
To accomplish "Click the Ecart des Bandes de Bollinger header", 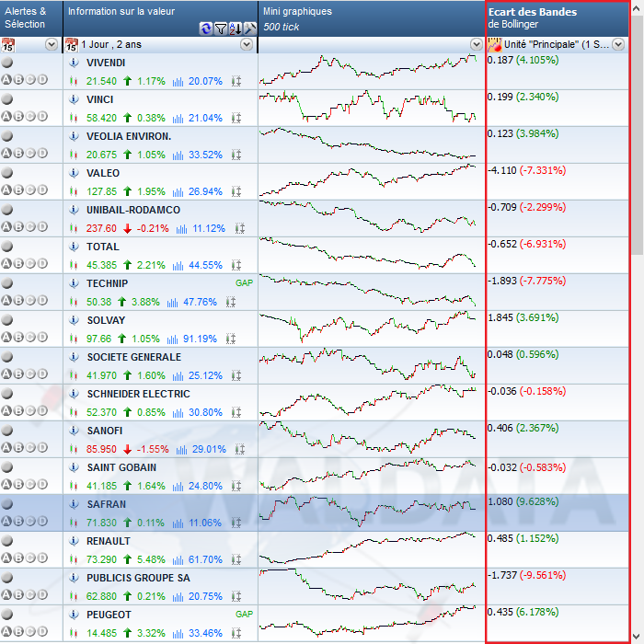I will [558, 18].
